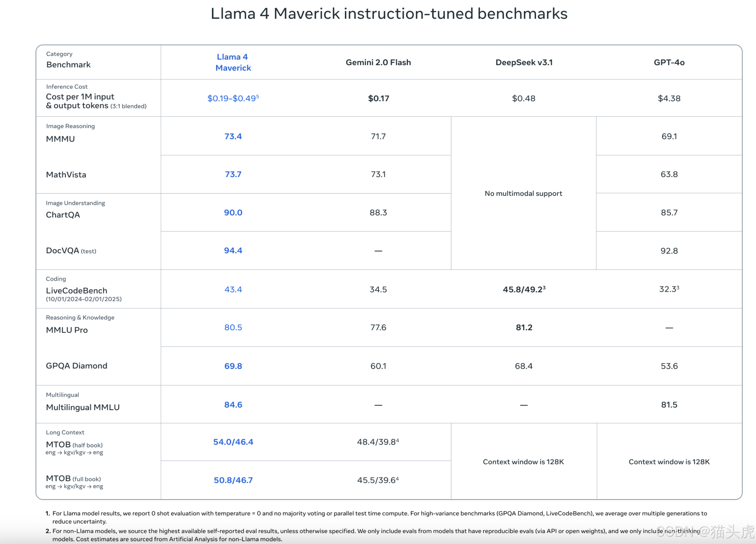Click the MMMU score 73.4
Image resolution: width=756 pixels, height=544 pixels.
click(233, 136)
